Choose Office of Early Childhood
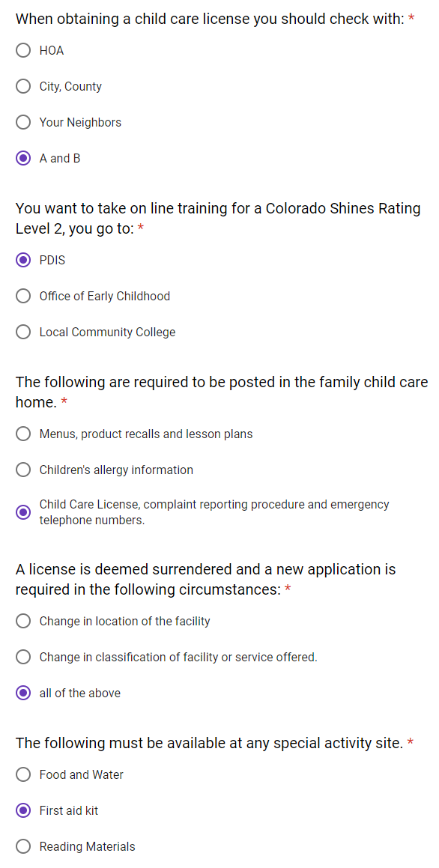 [23, 296]
